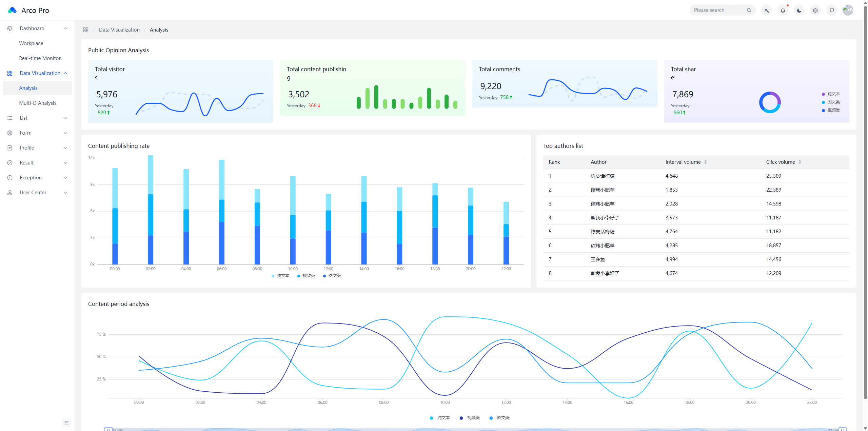
Task: Expand the Profile menu chevron
Action: [65, 148]
